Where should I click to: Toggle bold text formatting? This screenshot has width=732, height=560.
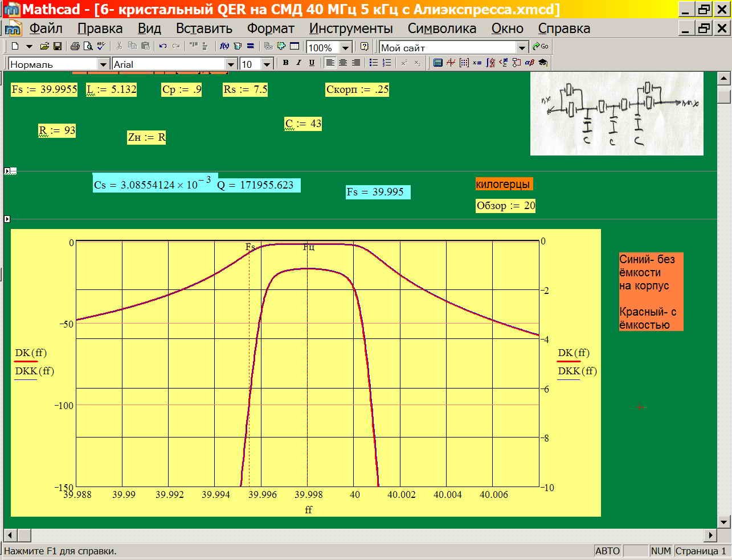pos(285,63)
